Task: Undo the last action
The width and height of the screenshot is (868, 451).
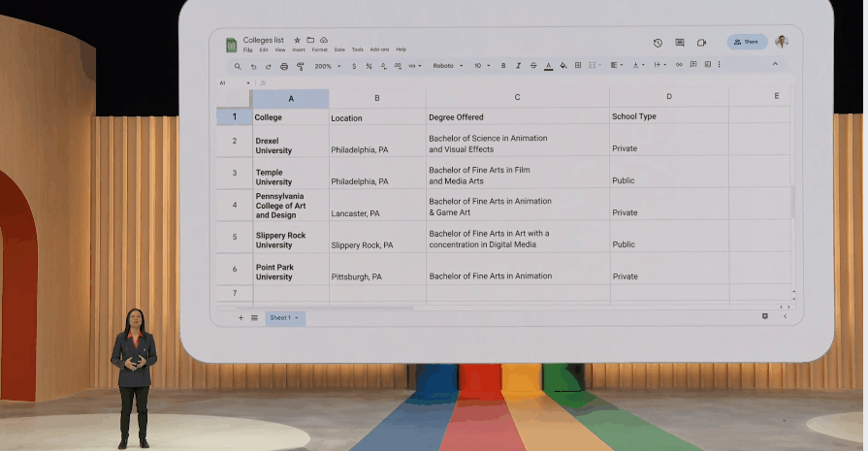Action: (x=253, y=66)
